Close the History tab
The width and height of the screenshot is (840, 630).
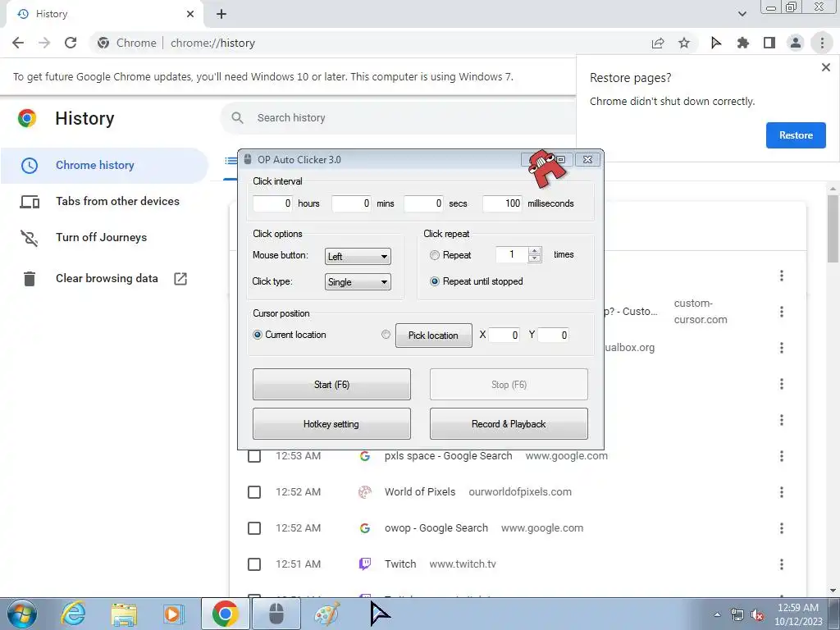(190, 14)
